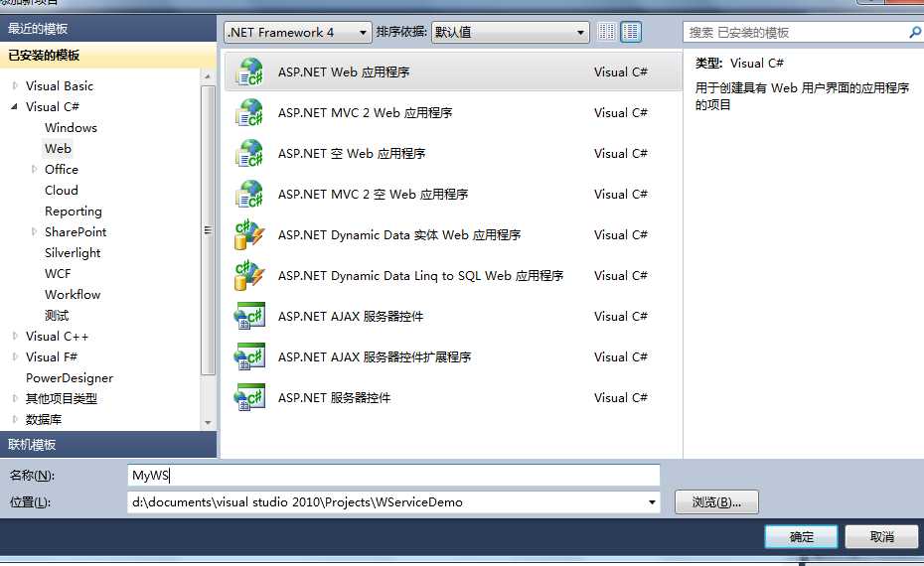Image resolution: width=924 pixels, height=566 pixels.
Task: Click the search magnifier icon
Action: [x=915, y=33]
